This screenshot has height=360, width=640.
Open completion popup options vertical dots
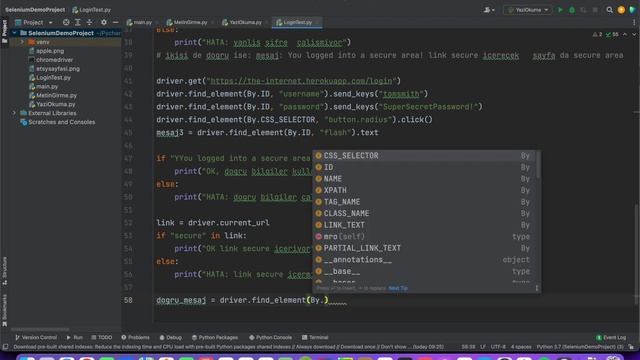click(x=536, y=288)
